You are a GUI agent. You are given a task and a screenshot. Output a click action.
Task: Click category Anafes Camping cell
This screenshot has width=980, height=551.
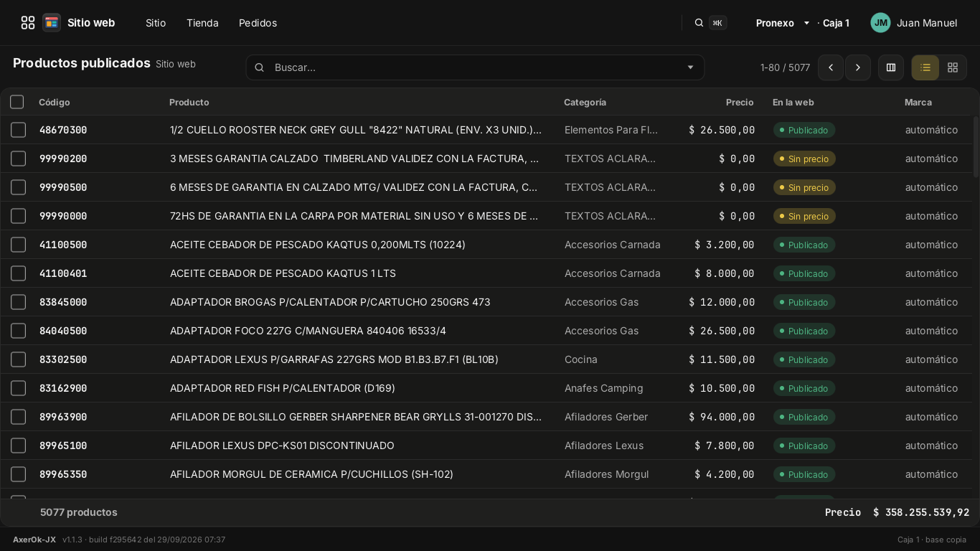click(603, 388)
